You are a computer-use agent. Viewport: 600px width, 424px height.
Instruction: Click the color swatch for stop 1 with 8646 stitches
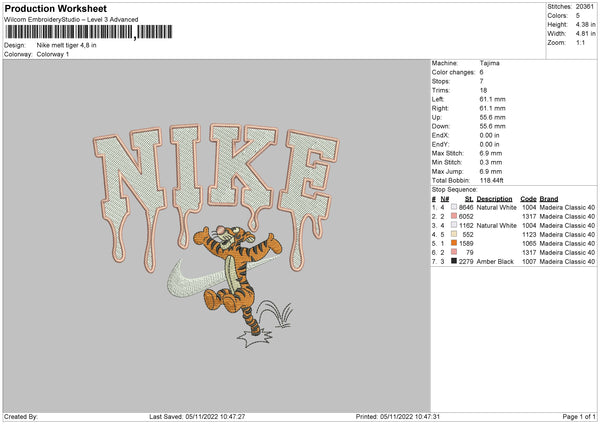tap(454, 207)
